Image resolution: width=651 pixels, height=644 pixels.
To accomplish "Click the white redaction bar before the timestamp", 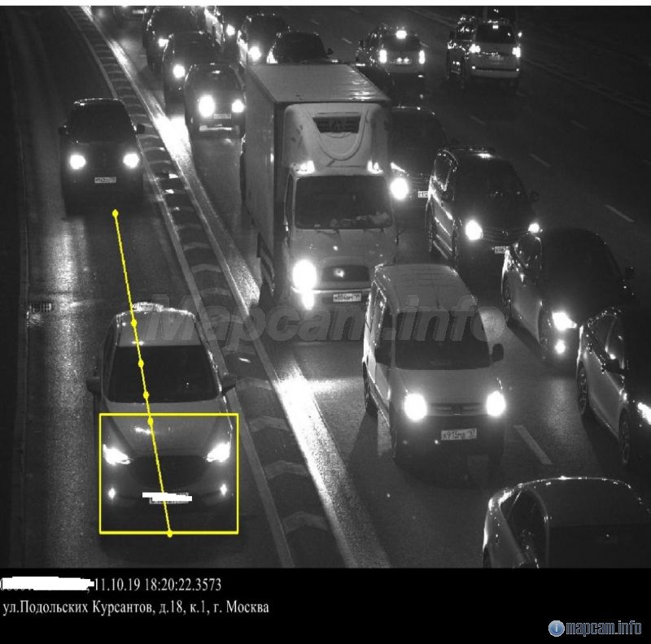I will [x=46, y=584].
